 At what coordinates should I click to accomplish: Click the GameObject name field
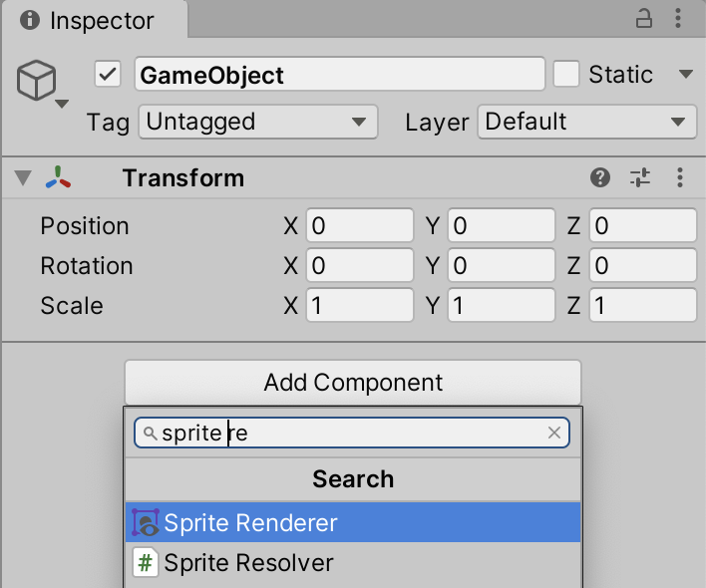pos(339,75)
